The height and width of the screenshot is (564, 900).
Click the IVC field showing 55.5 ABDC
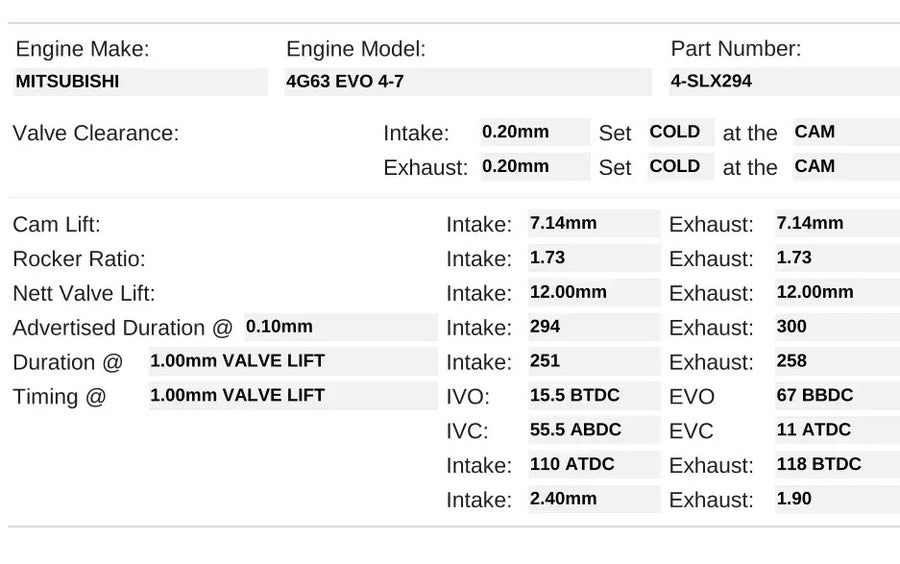[x=593, y=430]
